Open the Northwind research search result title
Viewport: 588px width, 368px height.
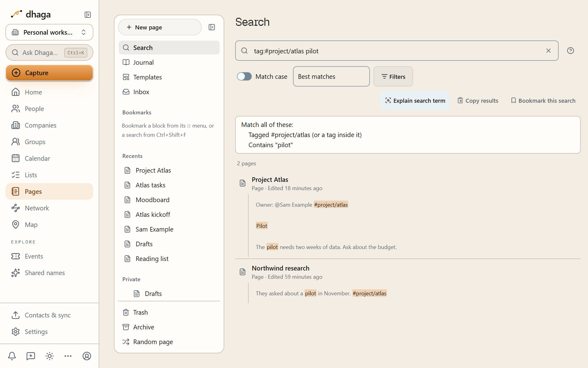(x=281, y=268)
